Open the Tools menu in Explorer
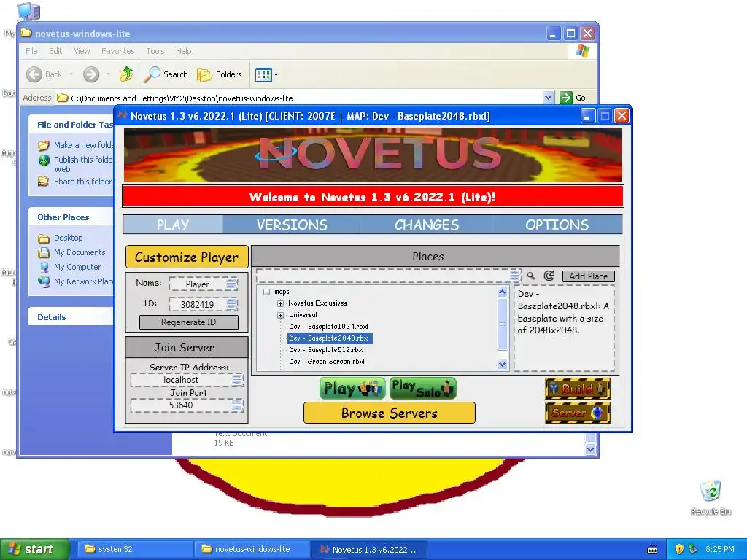Viewport: 747px width, 560px height. coord(155,51)
